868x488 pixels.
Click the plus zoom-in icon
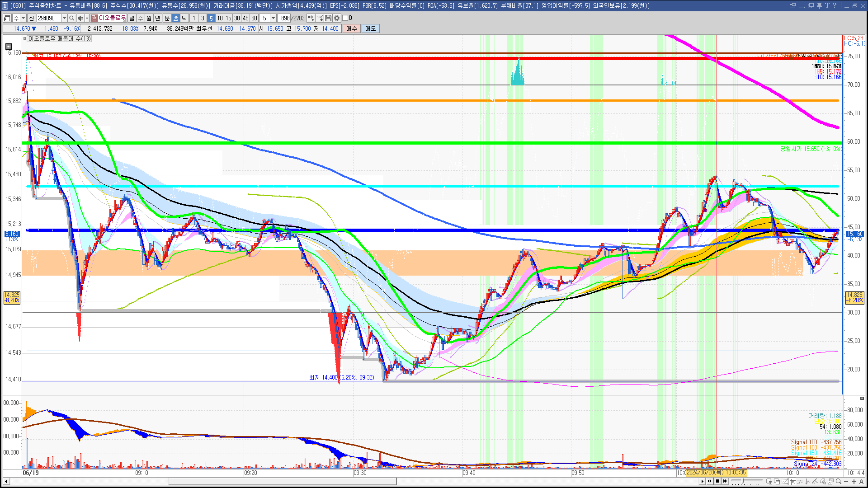click(x=854, y=482)
